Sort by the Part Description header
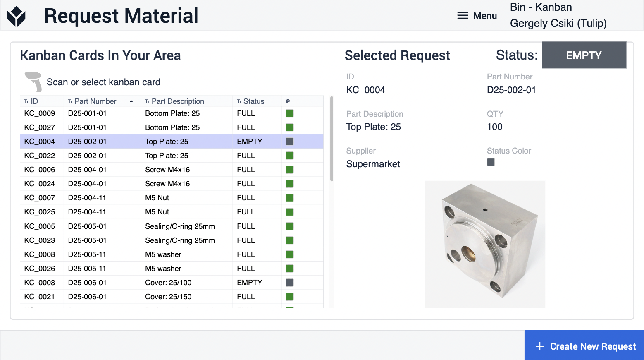Viewport: 644px width, 360px height. pyautogui.click(x=186, y=101)
